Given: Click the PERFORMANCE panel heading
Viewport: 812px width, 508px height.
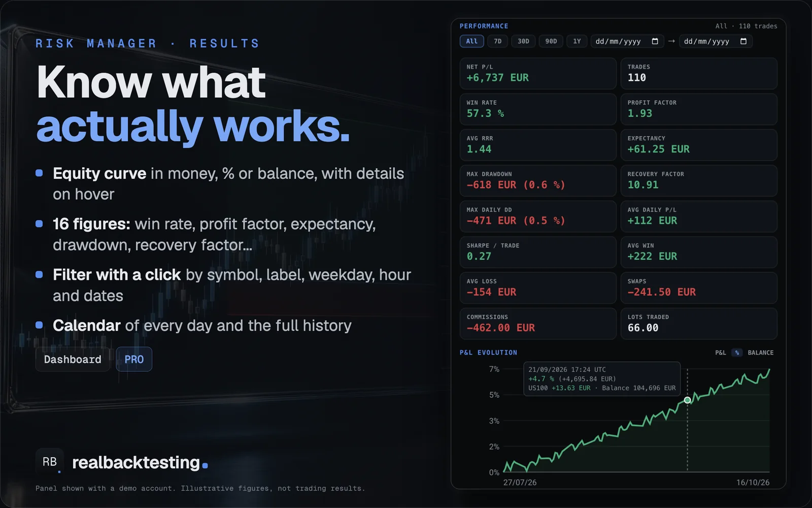Looking at the screenshot, I should click(x=484, y=26).
